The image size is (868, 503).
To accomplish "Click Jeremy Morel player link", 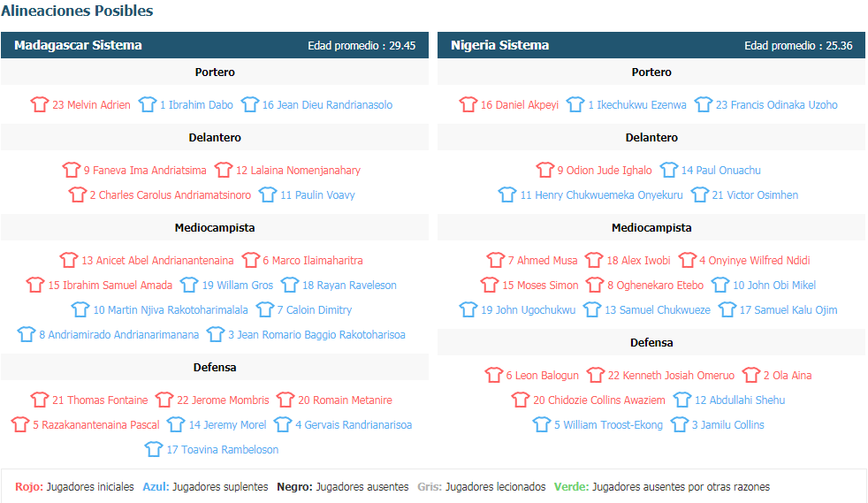I will (227, 424).
